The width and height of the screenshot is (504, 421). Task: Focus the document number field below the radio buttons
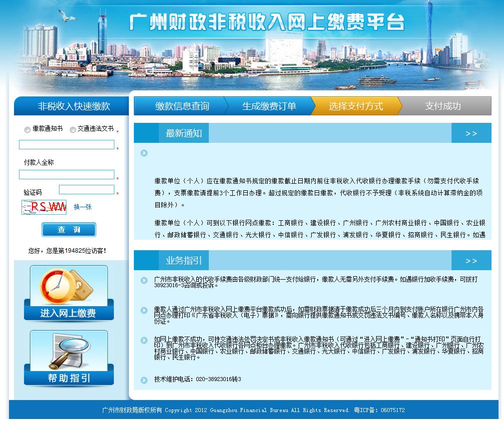66,145
